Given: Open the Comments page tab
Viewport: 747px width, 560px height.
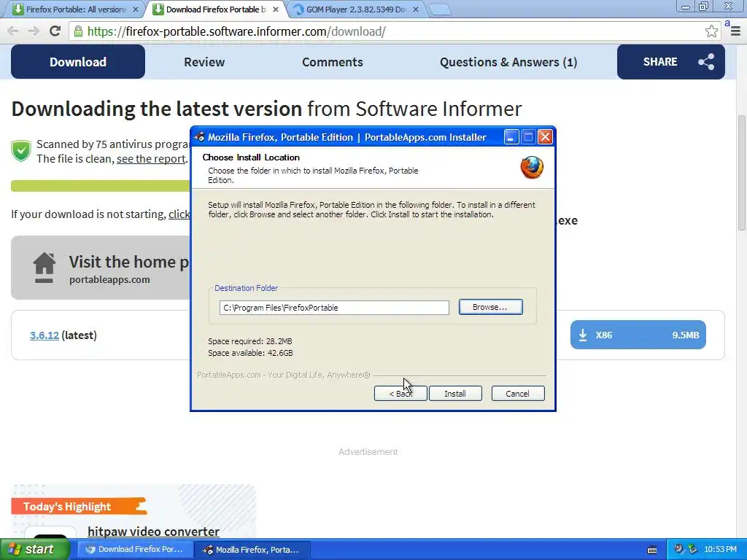Looking at the screenshot, I should coord(333,62).
